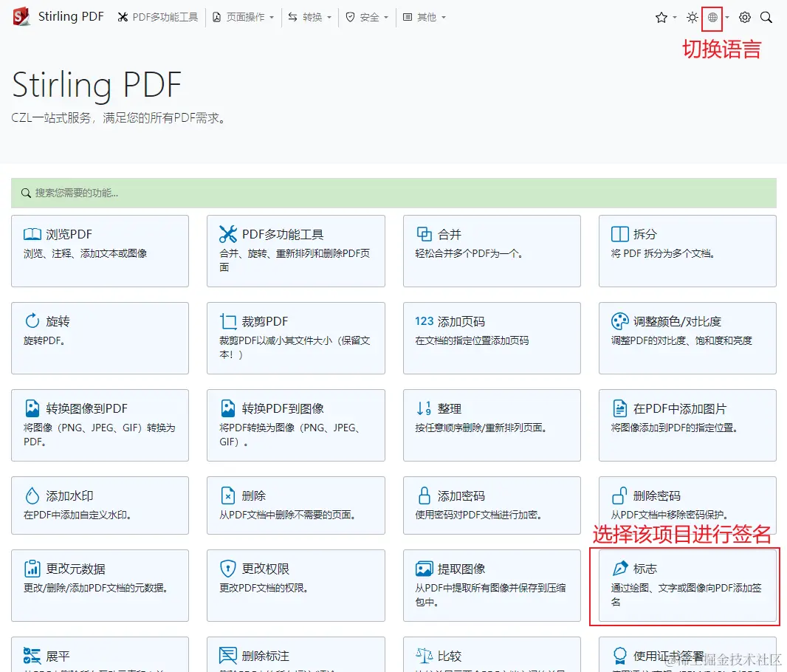This screenshot has width=787, height=672.
Task: Click description 从PDF文档中删除不需要的页面。
Action: point(287,515)
